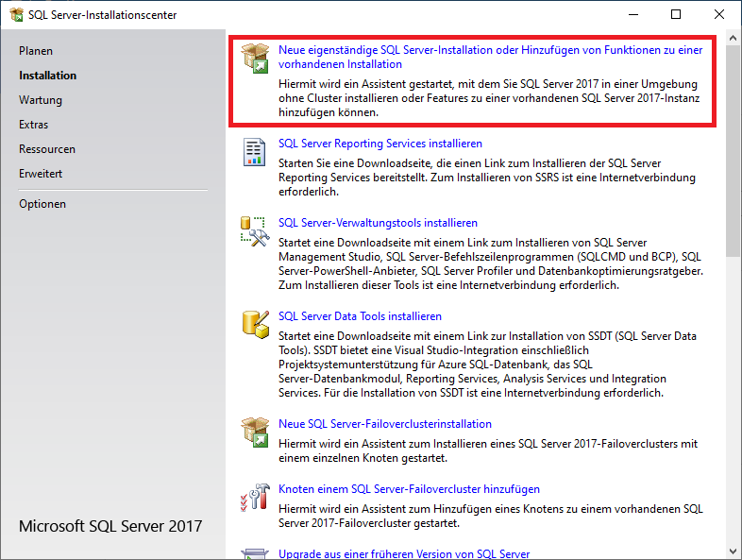Open SQL Server Reporting Services installieren link
Image resolution: width=742 pixels, height=560 pixels.
380,144
